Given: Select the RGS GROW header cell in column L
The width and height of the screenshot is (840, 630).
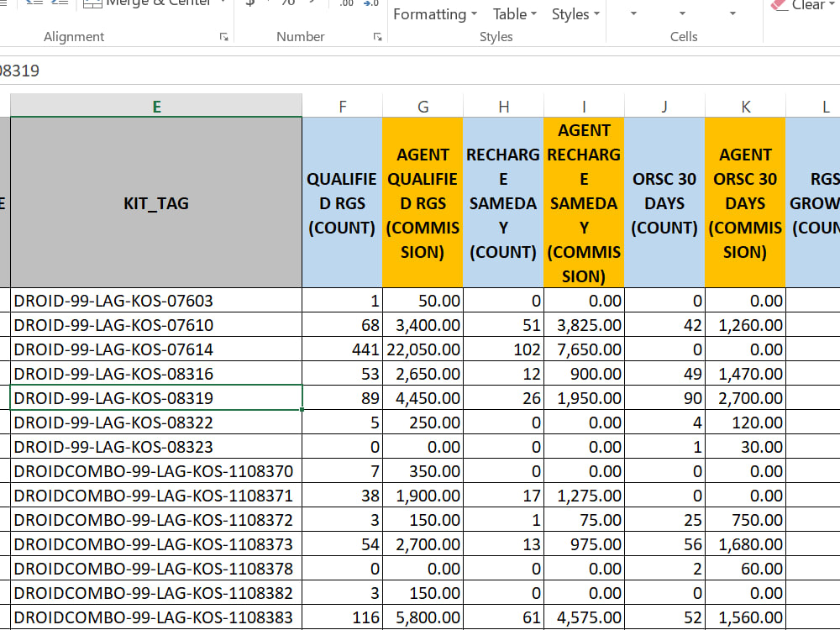Looking at the screenshot, I should 813,202.
